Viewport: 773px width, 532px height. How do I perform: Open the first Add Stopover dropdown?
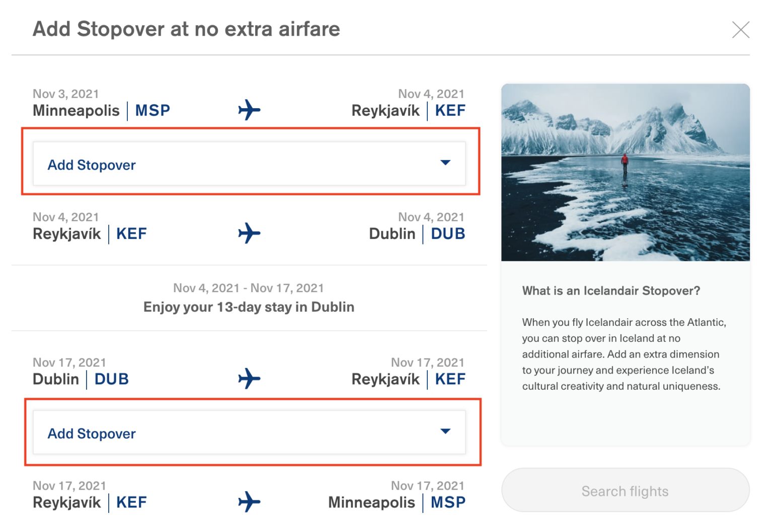(x=249, y=164)
